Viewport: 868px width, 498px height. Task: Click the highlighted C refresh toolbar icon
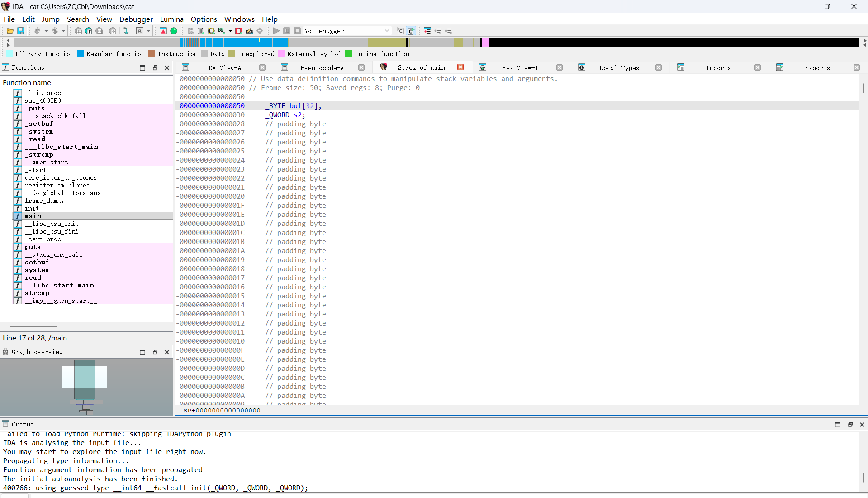[x=411, y=31]
